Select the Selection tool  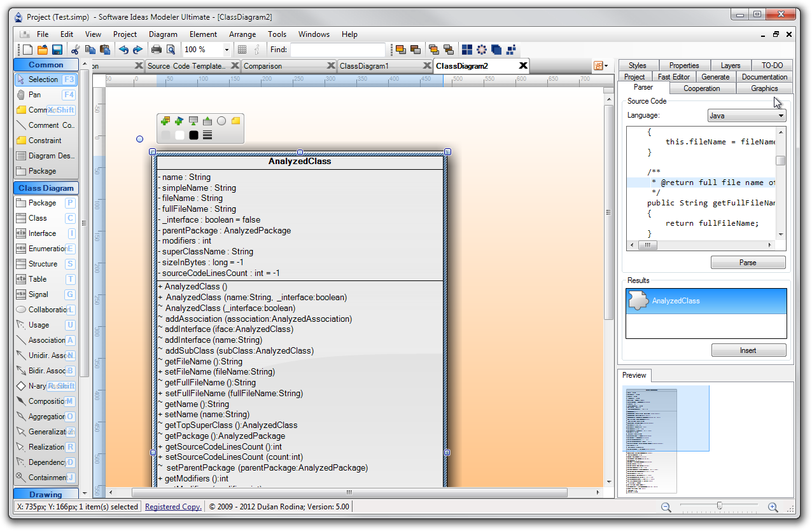(x=46, y=79)
